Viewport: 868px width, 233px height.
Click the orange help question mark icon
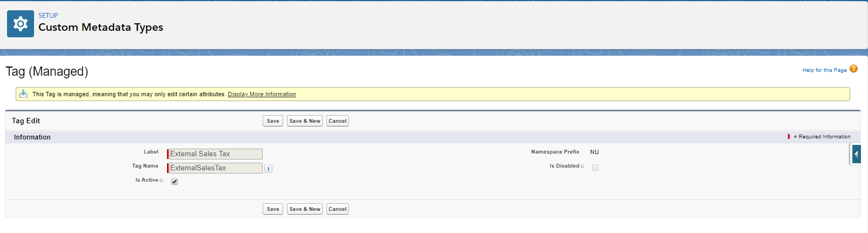(x=853, y=69)
